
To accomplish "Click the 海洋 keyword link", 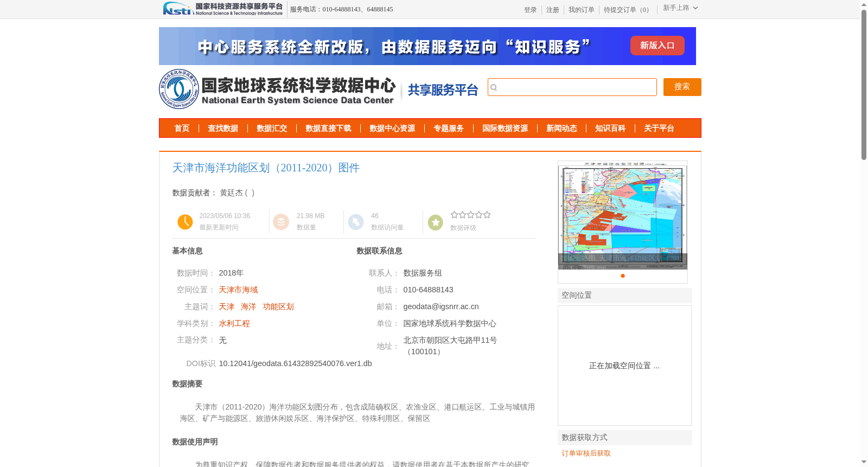I will click(x=248, y=306).
